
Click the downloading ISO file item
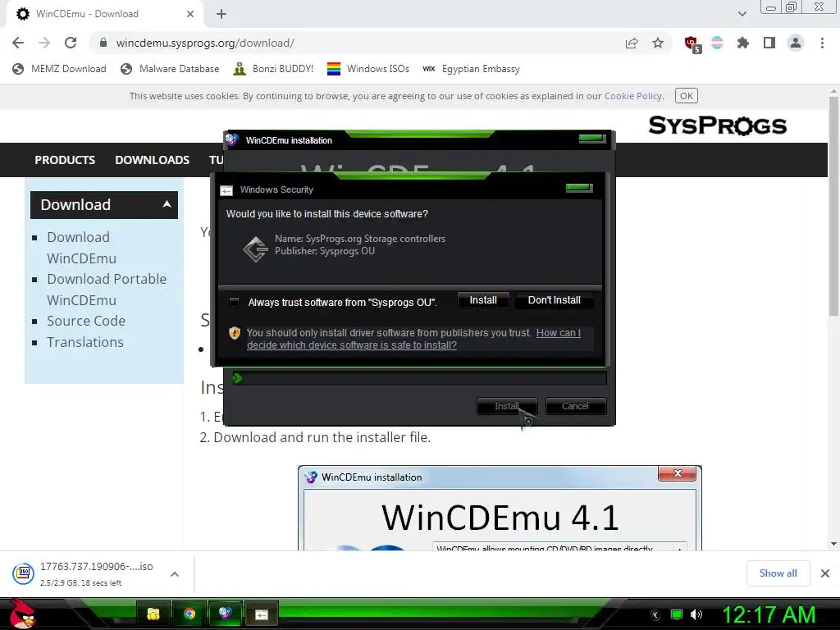(x=91, y=573)
